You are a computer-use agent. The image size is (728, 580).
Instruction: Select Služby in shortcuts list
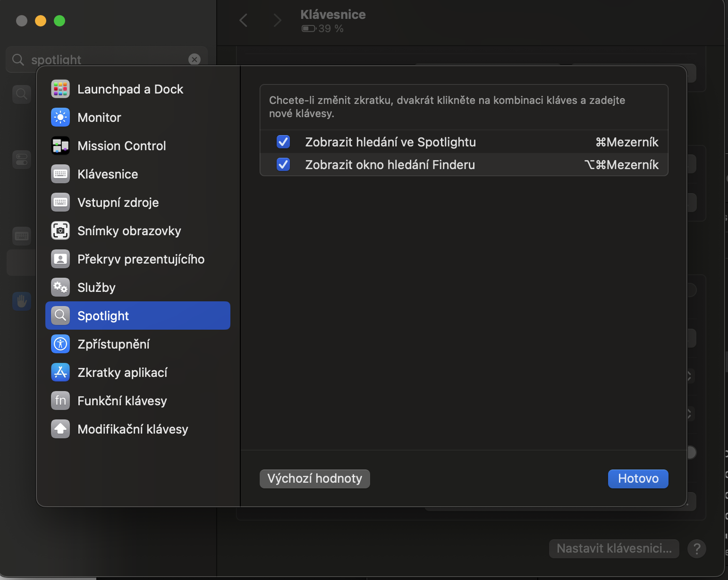(138, 288)
